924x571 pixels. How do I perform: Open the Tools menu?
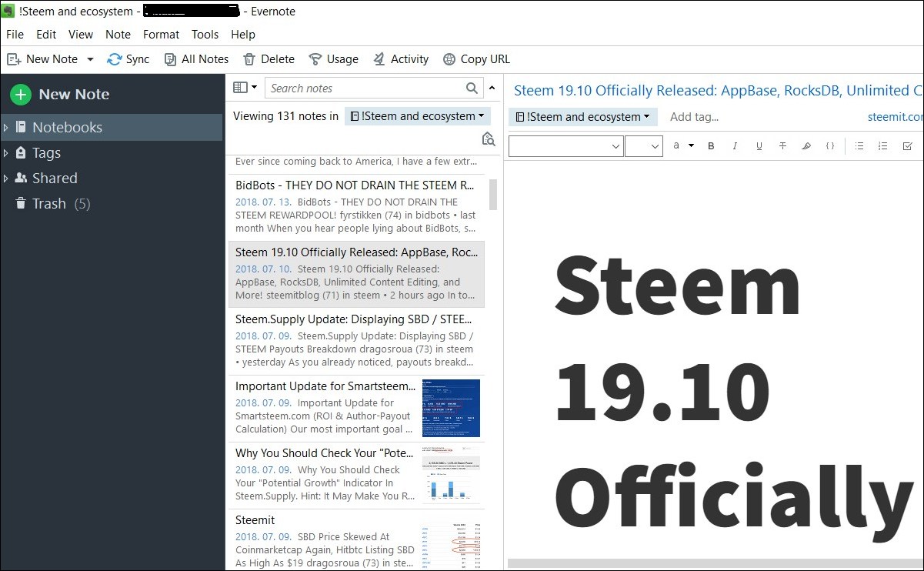click(205, 35)
